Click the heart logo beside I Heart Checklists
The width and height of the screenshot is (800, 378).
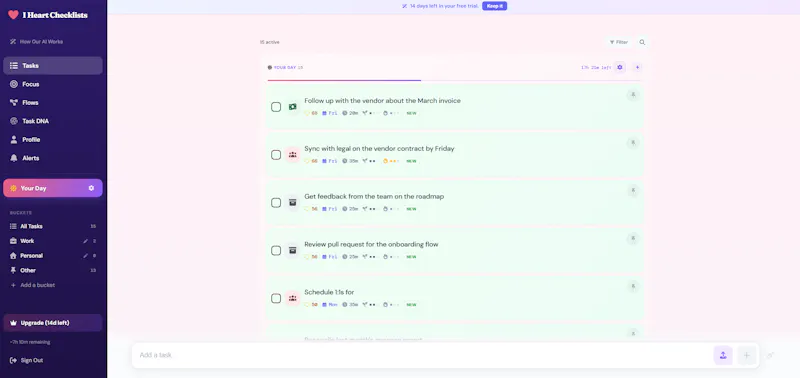coord(13,15)
